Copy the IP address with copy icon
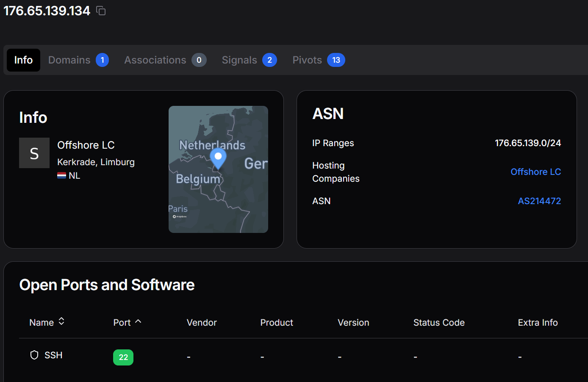588x382 pixels. [101, 11]
